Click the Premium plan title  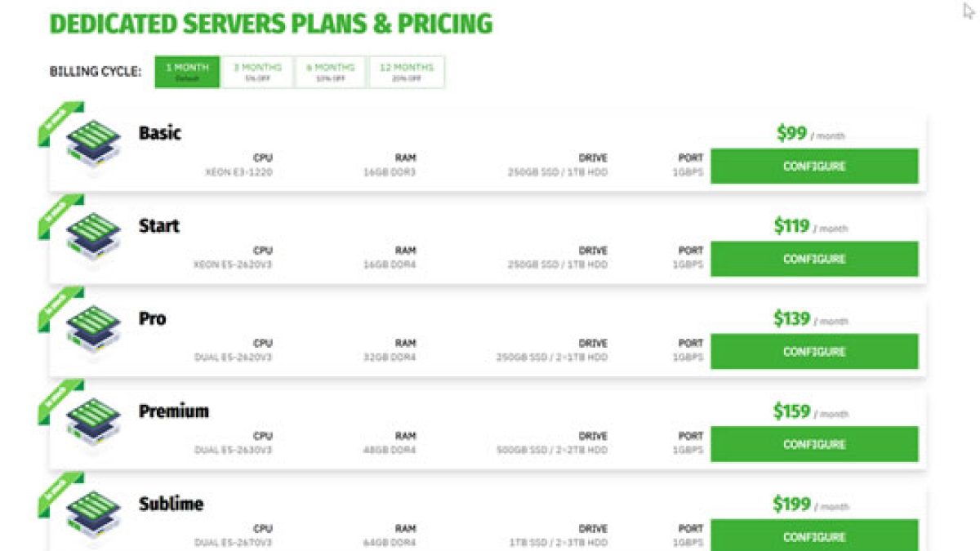[174, 411]
